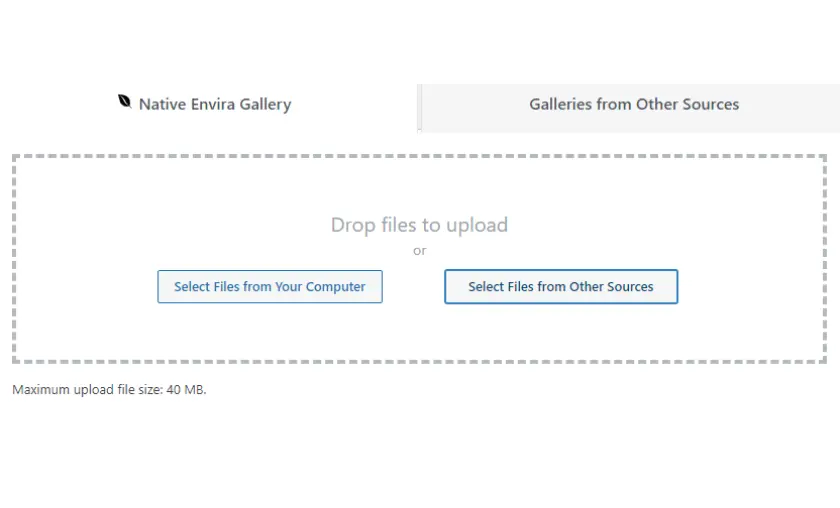Click the top dashed border of the upload zone
840x508 pixels.
click(419, 157)
